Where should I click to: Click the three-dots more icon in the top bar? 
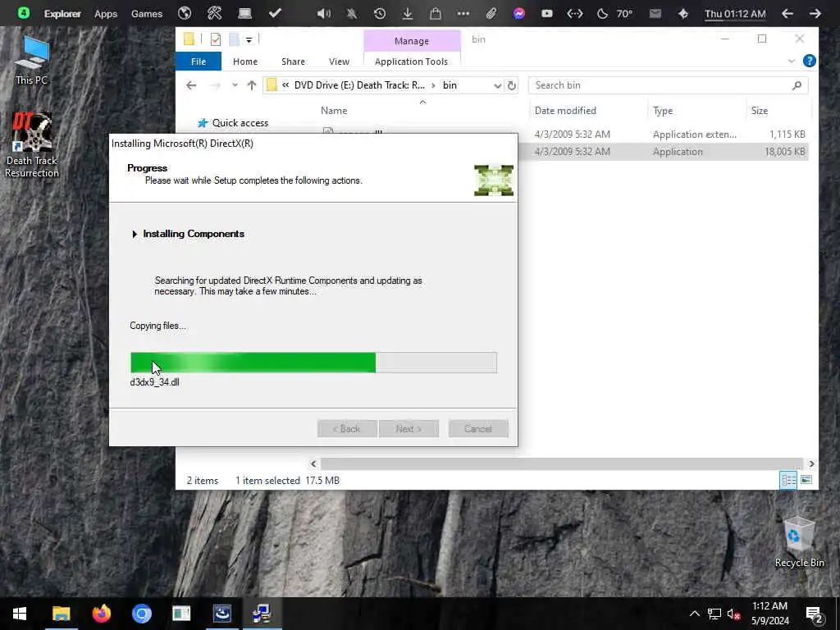coord(463,13)
